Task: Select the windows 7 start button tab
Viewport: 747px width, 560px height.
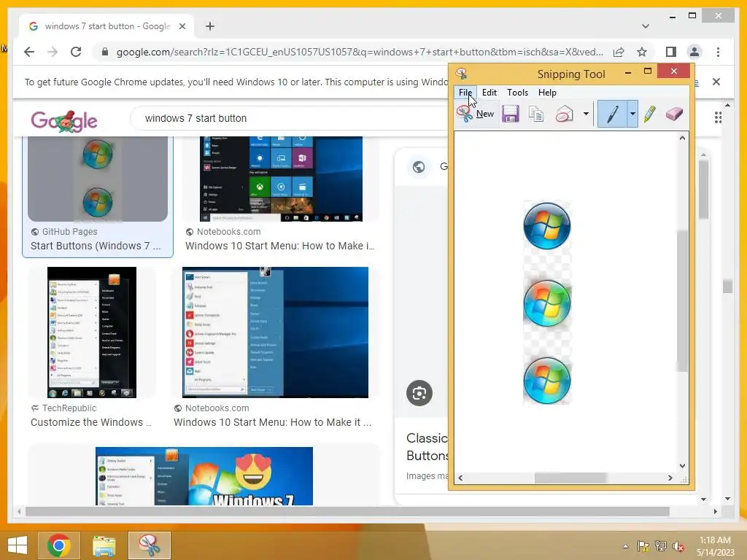Action: click(x=107, y=26)
